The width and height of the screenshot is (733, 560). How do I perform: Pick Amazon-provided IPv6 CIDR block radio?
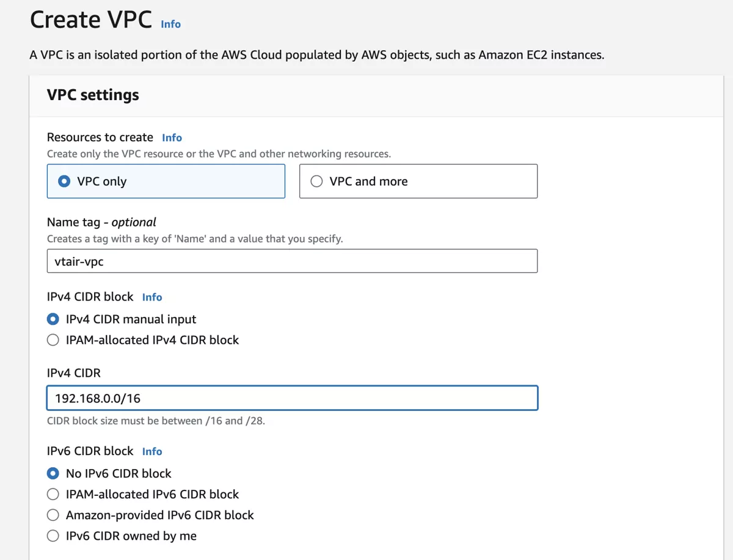[53, 515]
